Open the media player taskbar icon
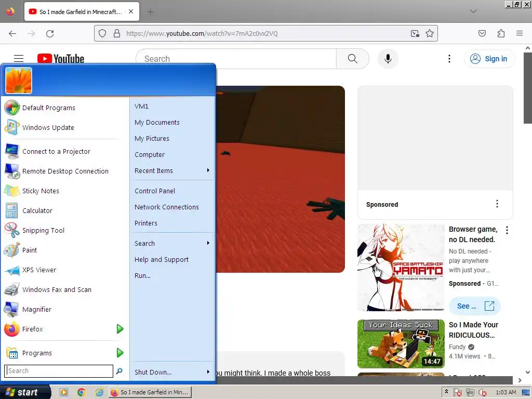The height and width of the screenshot is (399, 532). pos(63,392)
